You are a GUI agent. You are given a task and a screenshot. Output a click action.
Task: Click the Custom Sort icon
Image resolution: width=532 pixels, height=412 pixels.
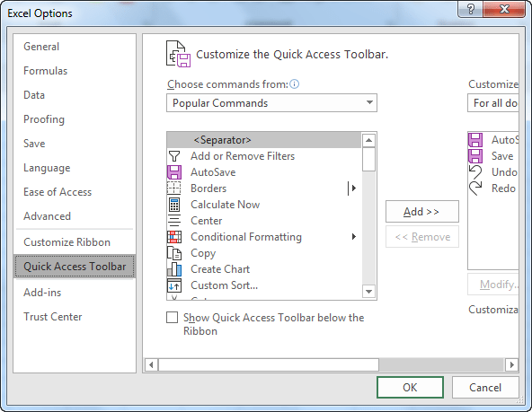click(x=174, y=285)
